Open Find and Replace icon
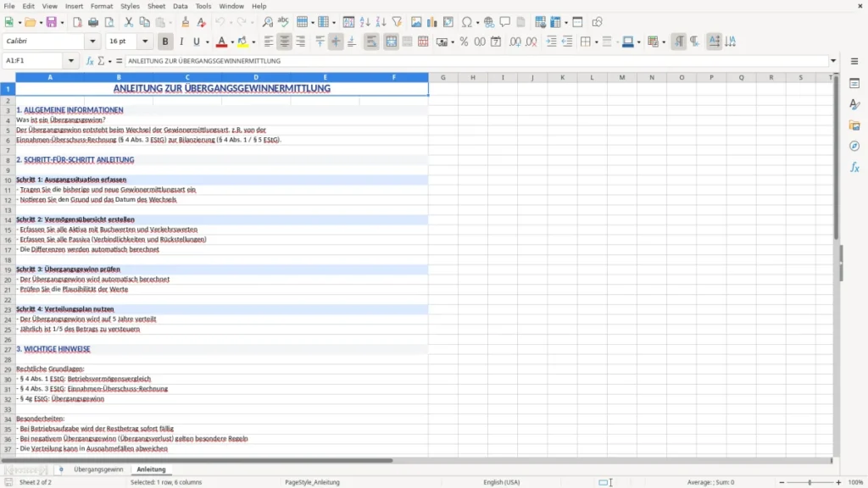 point(267,22)
